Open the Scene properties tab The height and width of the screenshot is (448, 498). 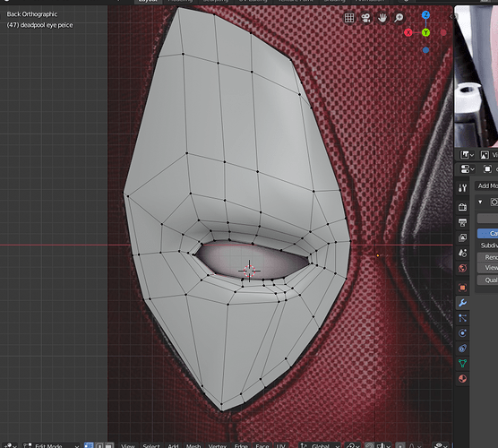[462, 253]
